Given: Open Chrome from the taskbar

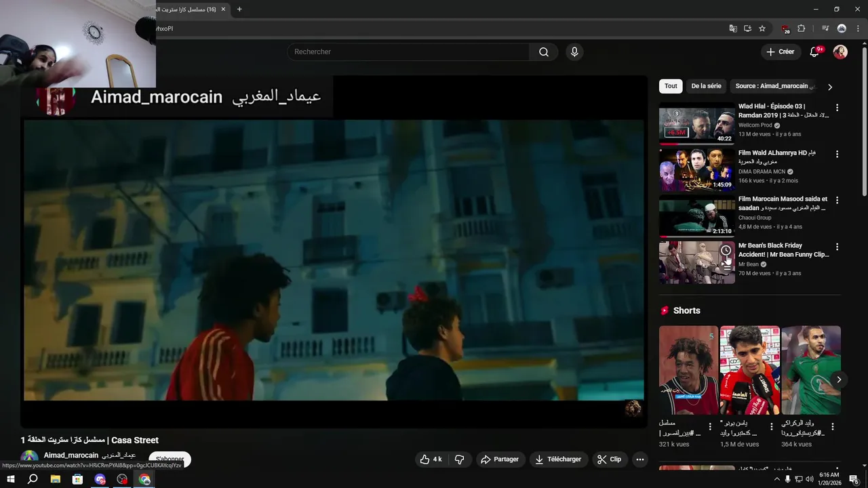Looking at the screenshot, I should pyautogui.click(x=144, y=480).
